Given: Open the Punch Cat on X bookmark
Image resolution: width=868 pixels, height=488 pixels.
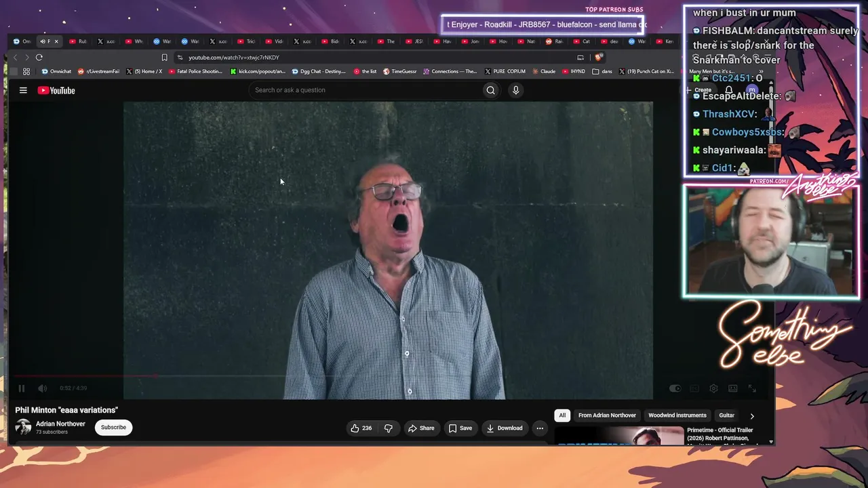Looking at the screenshot, I should pyautogui.click(x=646, y=71).
